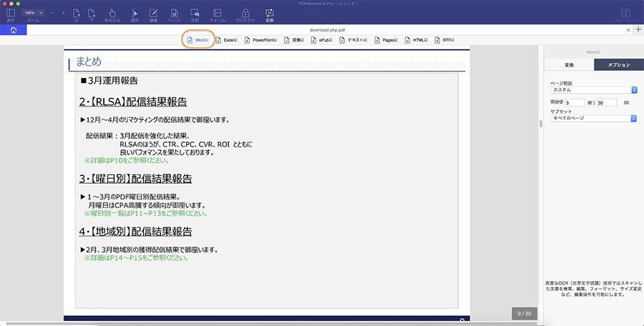Open the サブセット すべてのページ dropdown

click(x=593, y=118)
